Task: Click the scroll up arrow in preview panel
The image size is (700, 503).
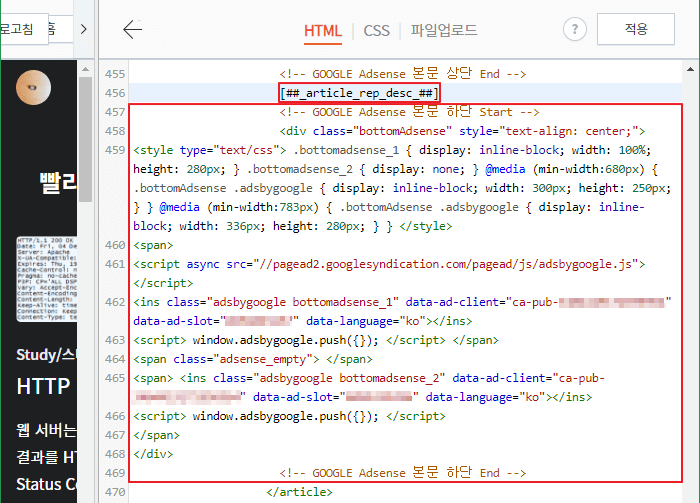Action: 85,69
